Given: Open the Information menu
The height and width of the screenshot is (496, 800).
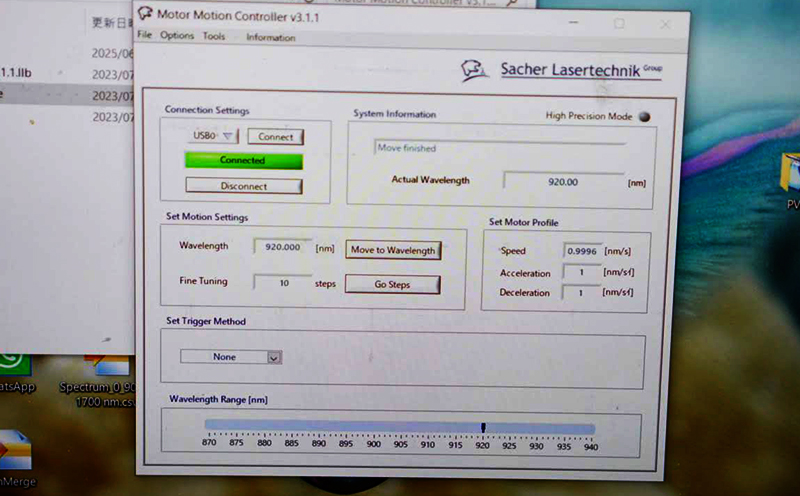Looking at the screenshot, I should click(x=270, y=37).
